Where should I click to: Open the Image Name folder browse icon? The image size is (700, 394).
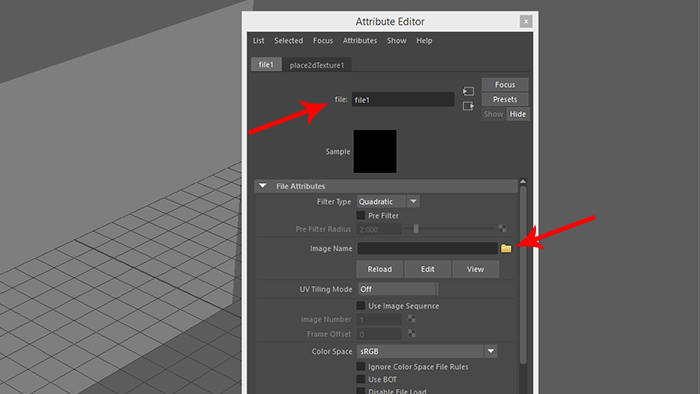(506, 249)
